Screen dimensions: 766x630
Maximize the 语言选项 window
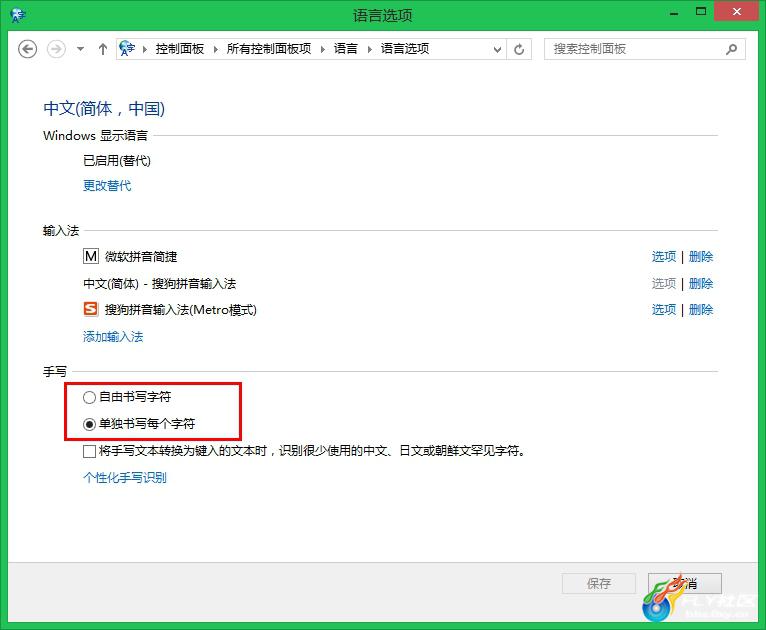[701, 12]
